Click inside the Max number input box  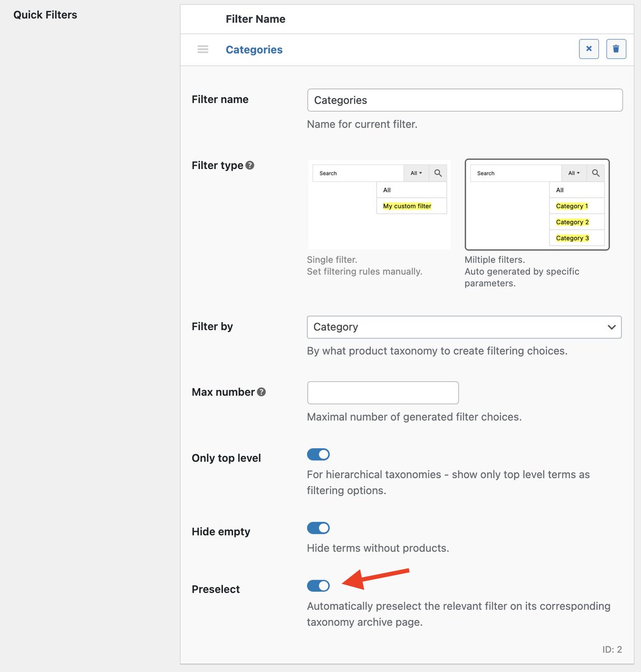(383, 393)
